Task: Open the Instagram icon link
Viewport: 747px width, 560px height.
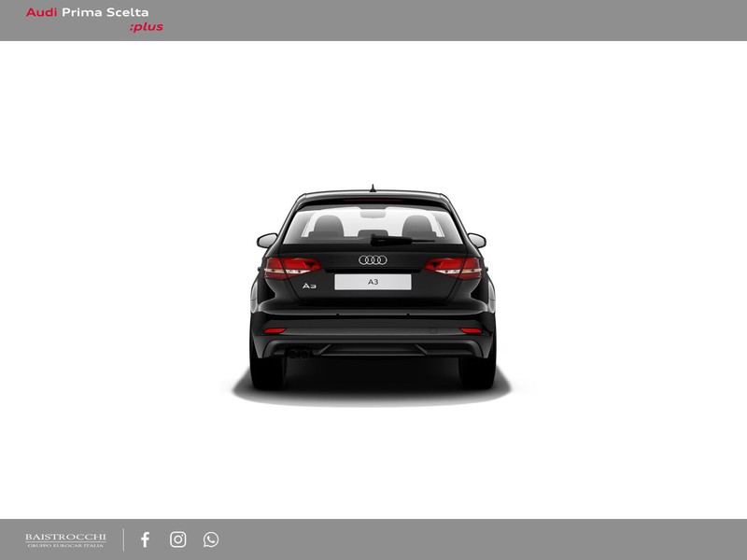Action: 178,539
